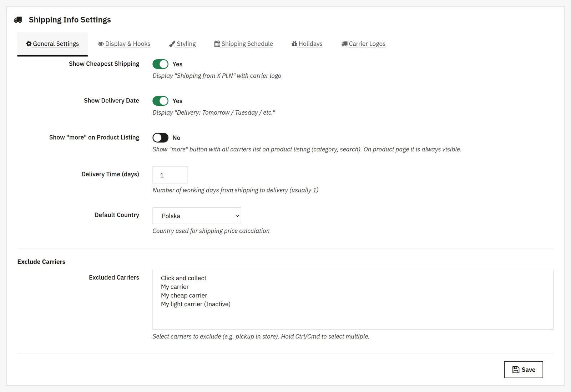
Task: Click the gear icon on General Settings tab
Action: 29,44
